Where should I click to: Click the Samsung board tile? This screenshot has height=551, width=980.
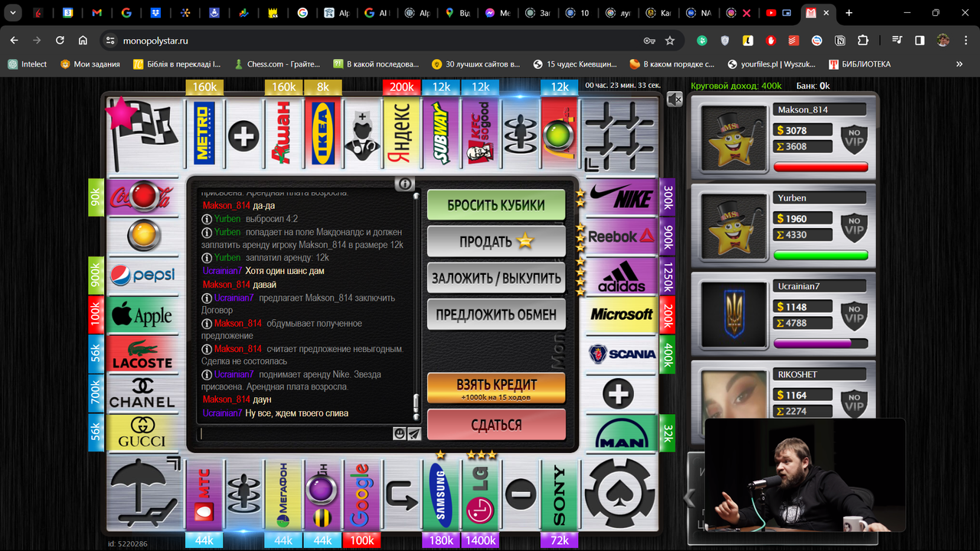tap(441, 494)
